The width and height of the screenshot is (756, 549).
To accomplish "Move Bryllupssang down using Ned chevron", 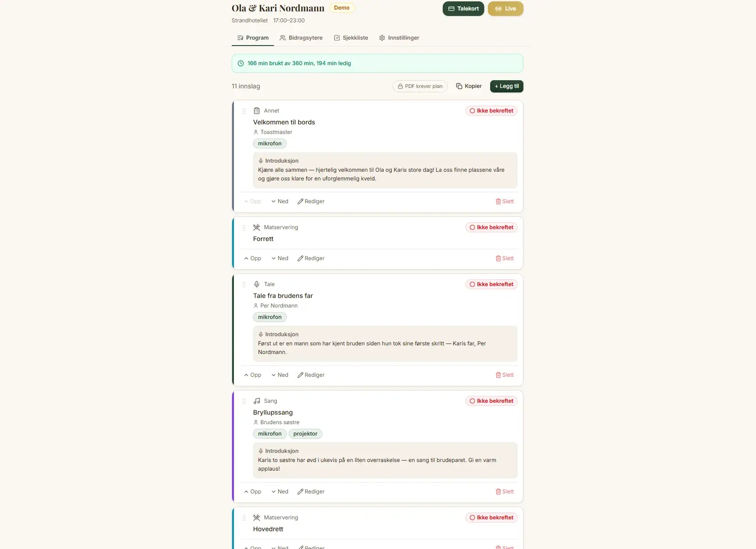I will pos(280,492).
